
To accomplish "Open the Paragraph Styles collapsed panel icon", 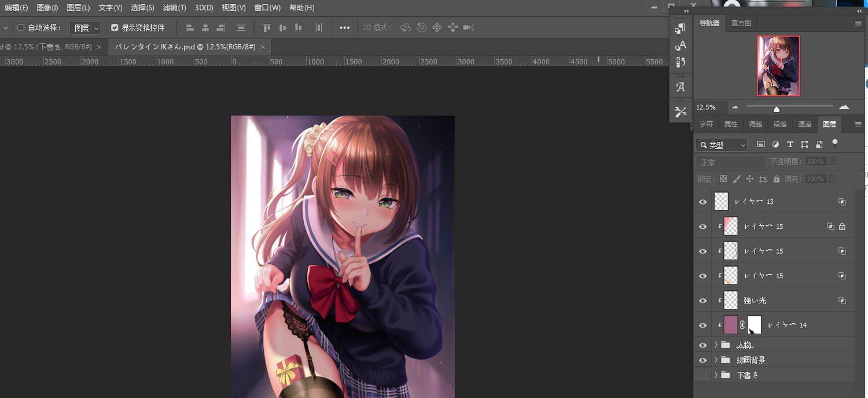I will [681, 28].
